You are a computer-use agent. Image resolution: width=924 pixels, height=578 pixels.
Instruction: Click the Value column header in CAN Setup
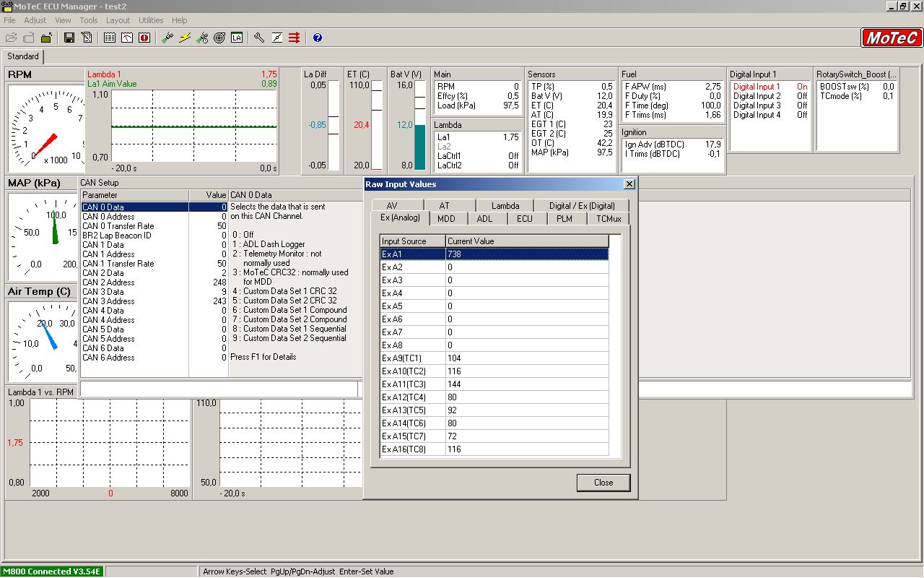(209, 195)
